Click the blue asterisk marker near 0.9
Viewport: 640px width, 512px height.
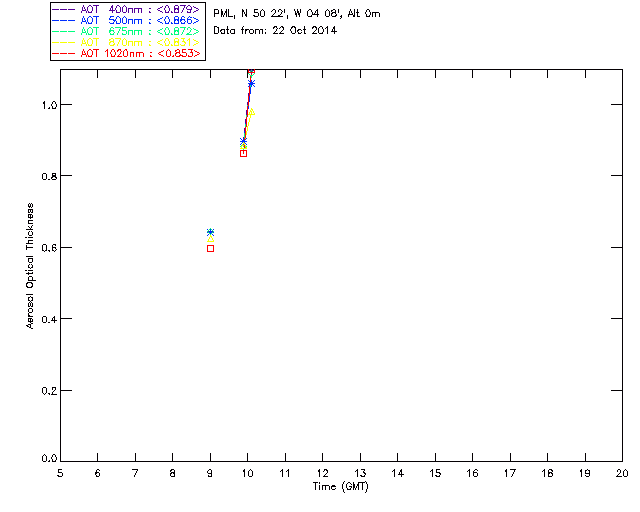tap(244, 142)
